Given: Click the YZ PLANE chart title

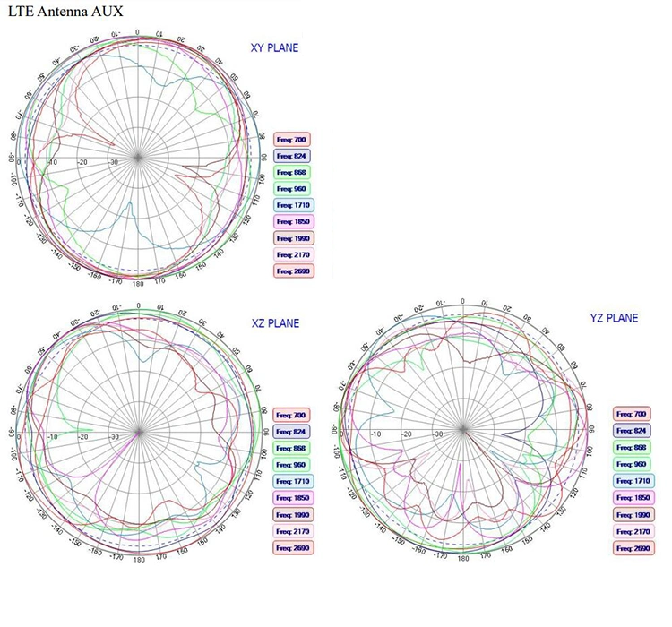Looking at the screenshot, I should (x=614, y=318).
